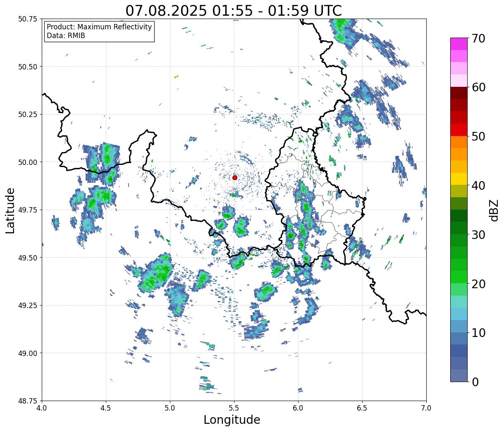Click the colorbar tick label 30
The image size is (504, 430).
pyautogui.click(x=478, y=234)
